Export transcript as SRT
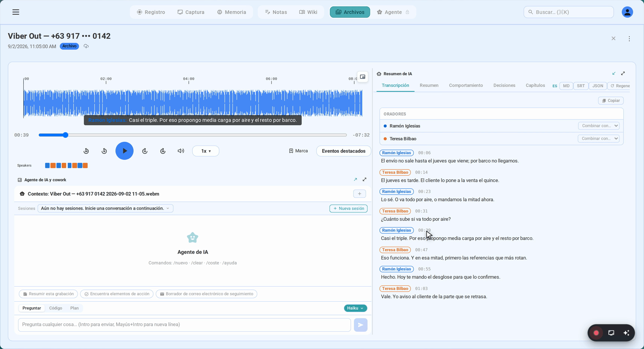The height and width of the screenshot is (349, 644). coord(581,86)
